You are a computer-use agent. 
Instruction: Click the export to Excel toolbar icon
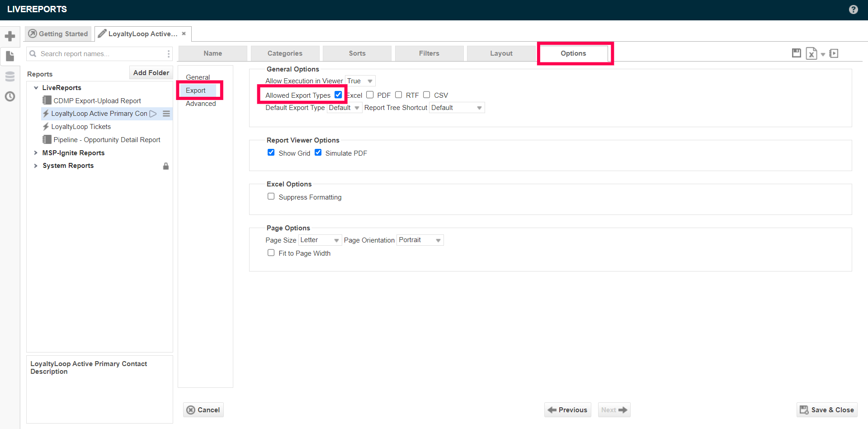(x=811, y=53)
